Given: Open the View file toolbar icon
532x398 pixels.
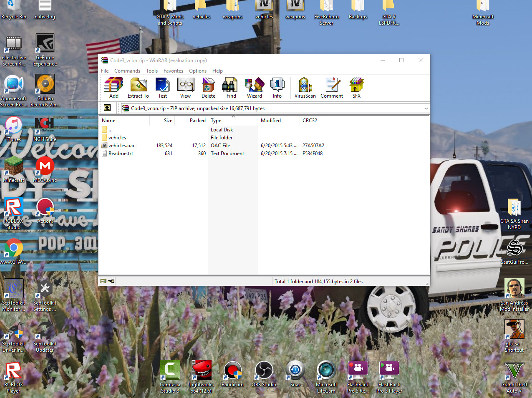Looking at the screenshot, I should tap(185, 88).
